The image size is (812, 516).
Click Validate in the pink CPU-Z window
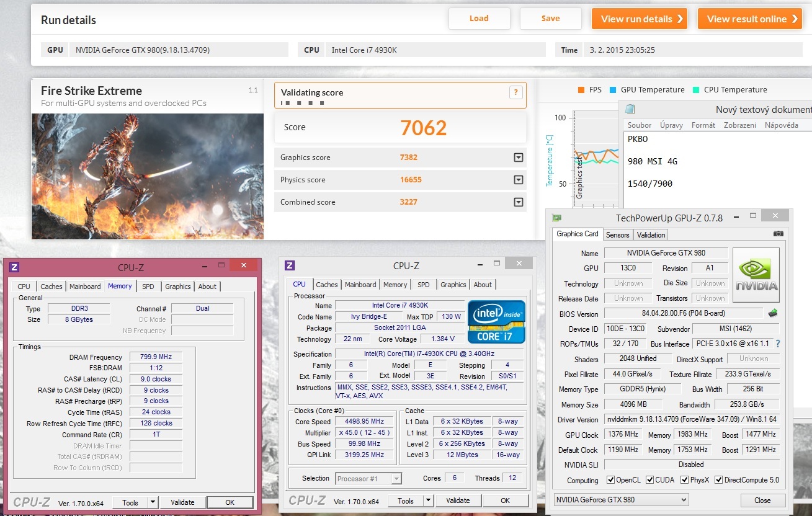(x=182, y=502)
